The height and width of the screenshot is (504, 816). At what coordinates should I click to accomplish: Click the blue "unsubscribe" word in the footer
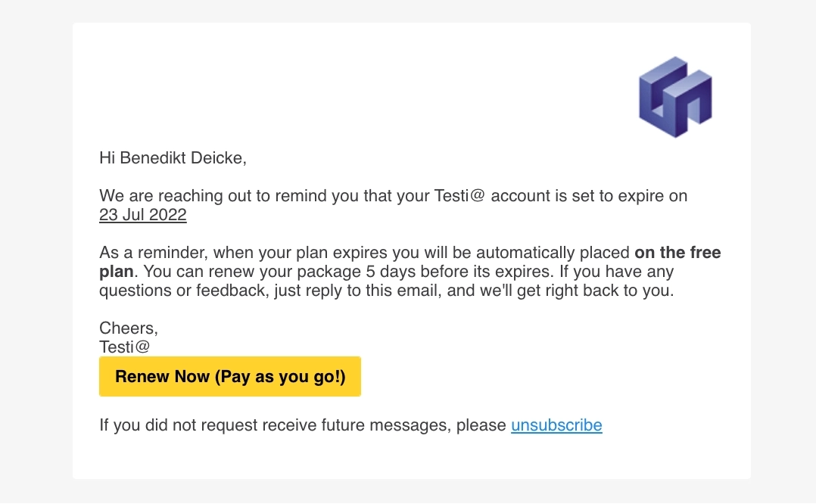(x=556, y=425)
